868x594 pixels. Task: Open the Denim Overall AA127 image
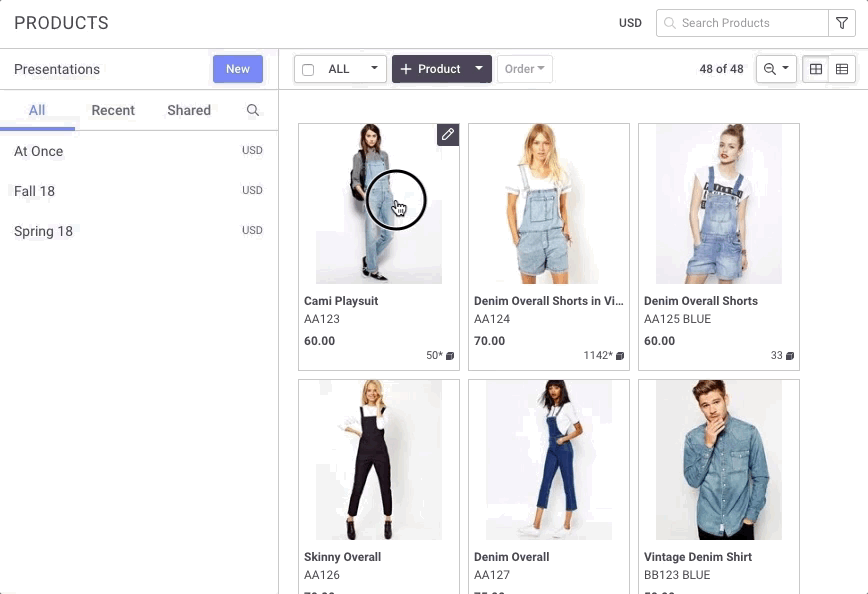click(x=549, y=459)
